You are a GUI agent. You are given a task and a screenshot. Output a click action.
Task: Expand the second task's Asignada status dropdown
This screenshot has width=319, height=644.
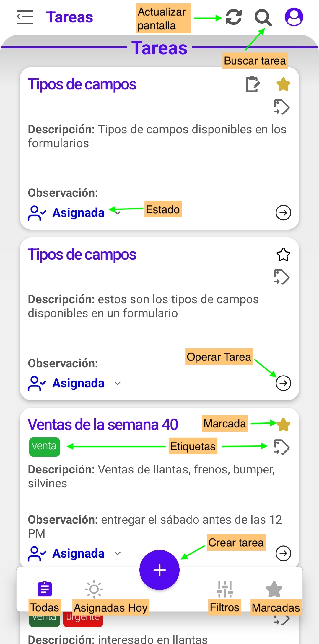click(x=118, y=383)
